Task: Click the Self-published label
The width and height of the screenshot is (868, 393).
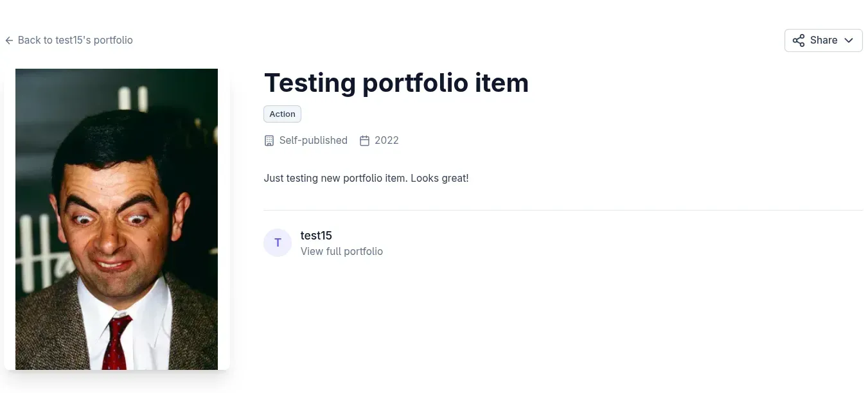Action: [313, 140]
